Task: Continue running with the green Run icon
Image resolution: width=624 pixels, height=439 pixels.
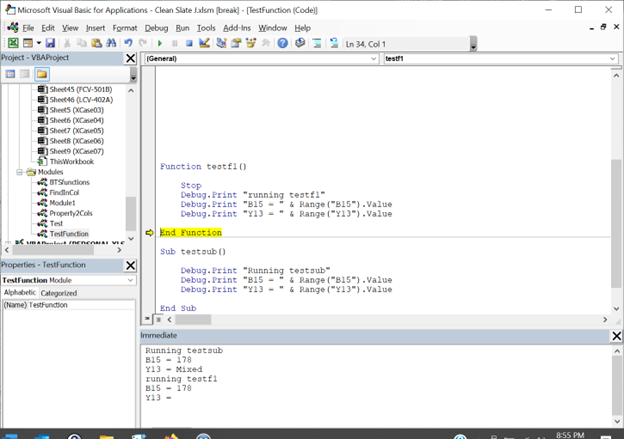Action: pos(160,43)
